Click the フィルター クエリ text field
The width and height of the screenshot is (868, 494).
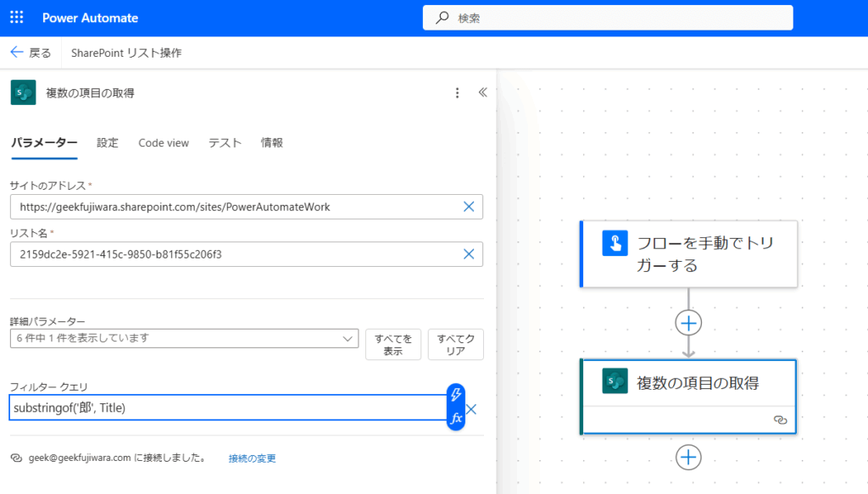pyautogui.click(x=227, y=408)
